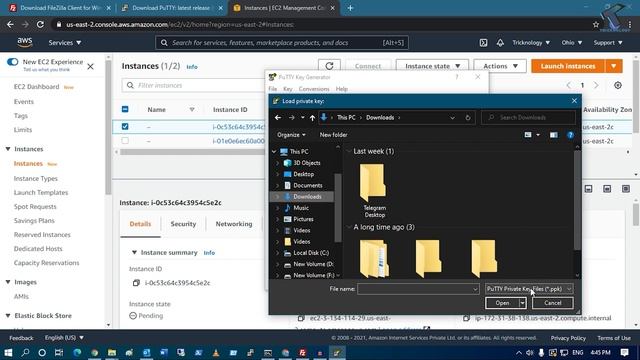Uncheck the first instance row checkbox
Screen dimensions: 640x360
click(125, 127)
